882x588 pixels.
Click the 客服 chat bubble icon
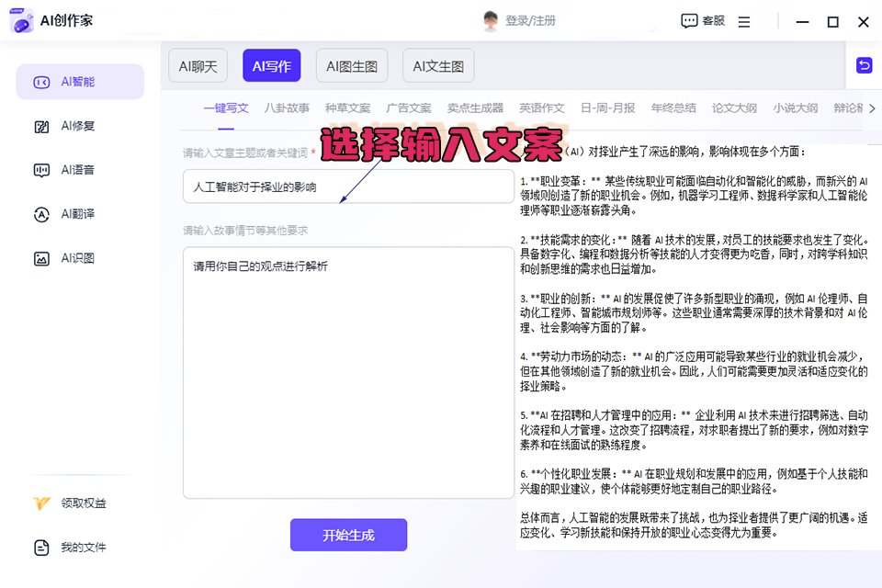coord(689,21)
